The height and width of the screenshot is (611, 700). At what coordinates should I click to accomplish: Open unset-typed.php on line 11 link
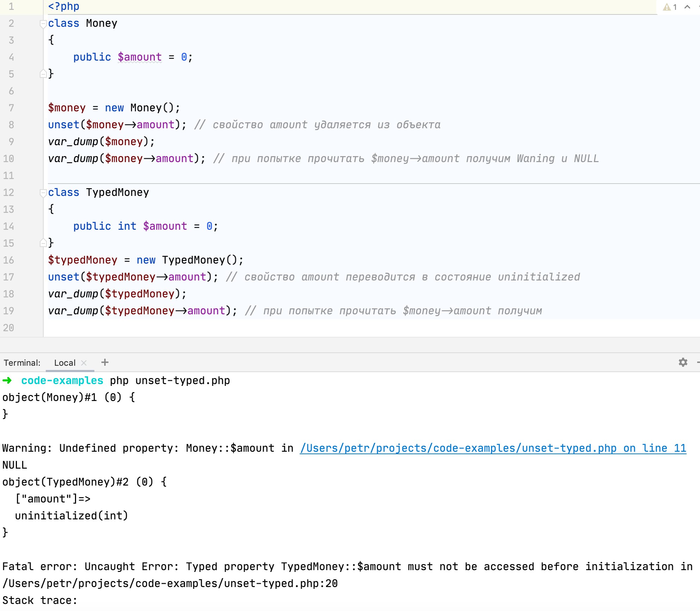pyautogui.click(x=493, y=448)
